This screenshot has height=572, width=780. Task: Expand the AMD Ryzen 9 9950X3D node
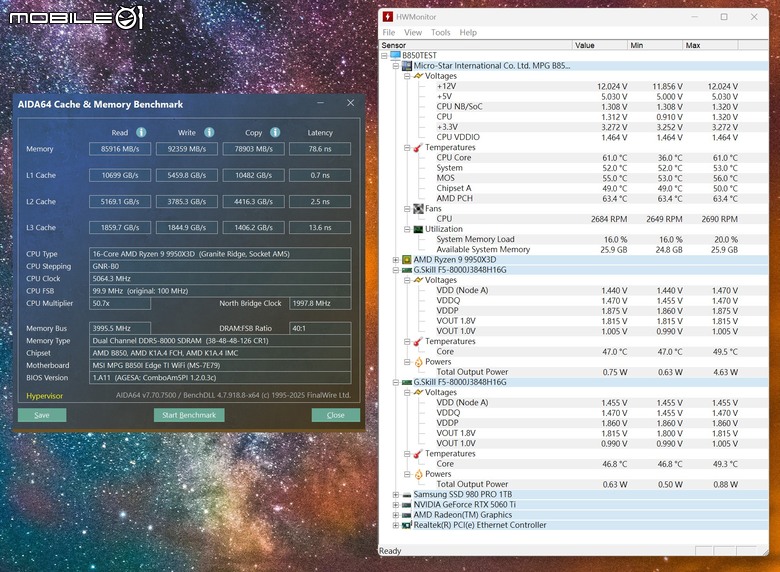click(x=396, y=260)
